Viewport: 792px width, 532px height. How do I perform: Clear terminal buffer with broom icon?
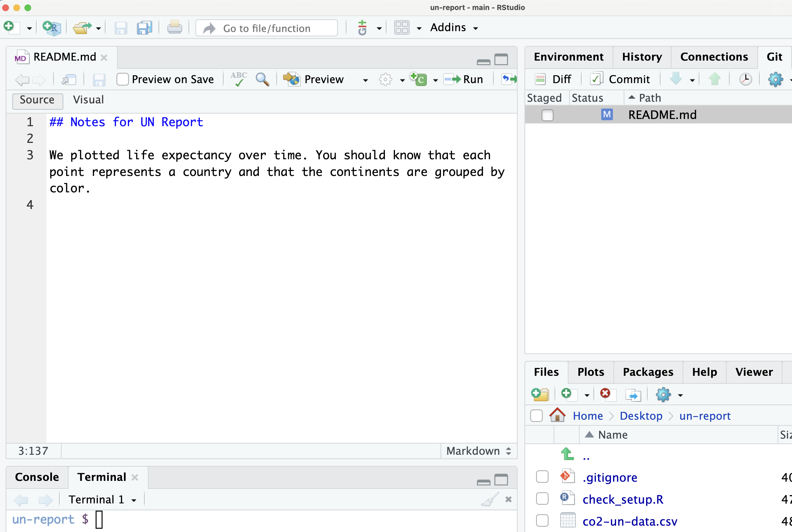tap(490, 499)
